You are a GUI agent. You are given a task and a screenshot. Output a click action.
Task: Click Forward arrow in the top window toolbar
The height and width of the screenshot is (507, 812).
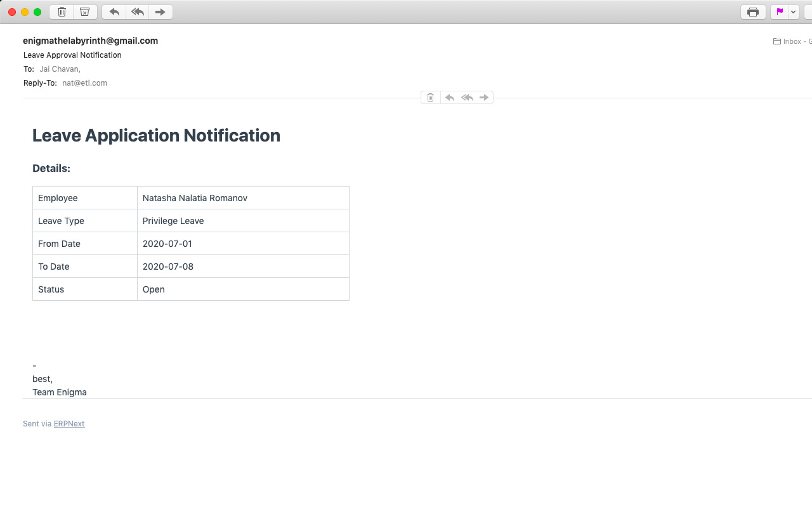(x=160, y=12)
